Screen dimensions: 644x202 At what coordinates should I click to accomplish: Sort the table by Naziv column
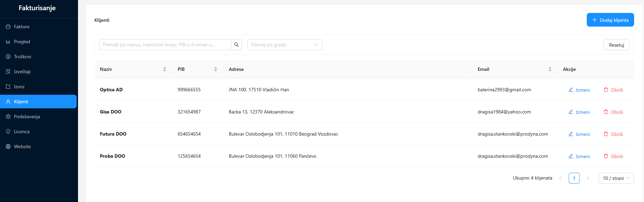(x=165, y=69)
